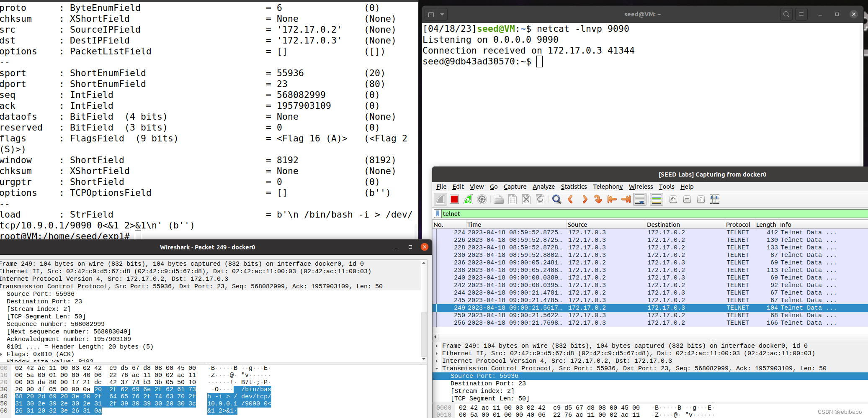Screen dimensions: 868x418
Task: Open the Help menu
Action: (x=687, y=187)
